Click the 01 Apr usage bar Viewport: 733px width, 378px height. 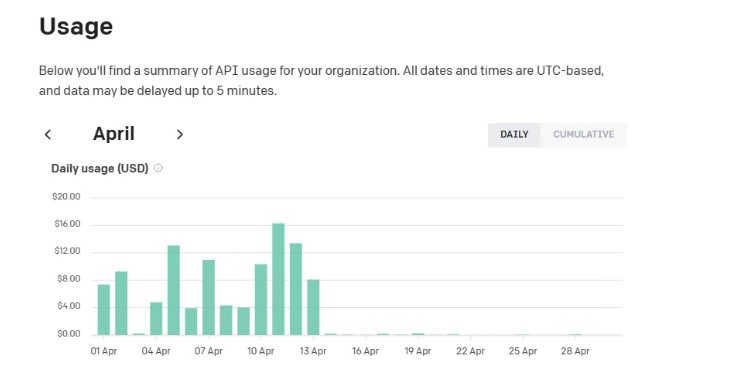tap(104, 309)
